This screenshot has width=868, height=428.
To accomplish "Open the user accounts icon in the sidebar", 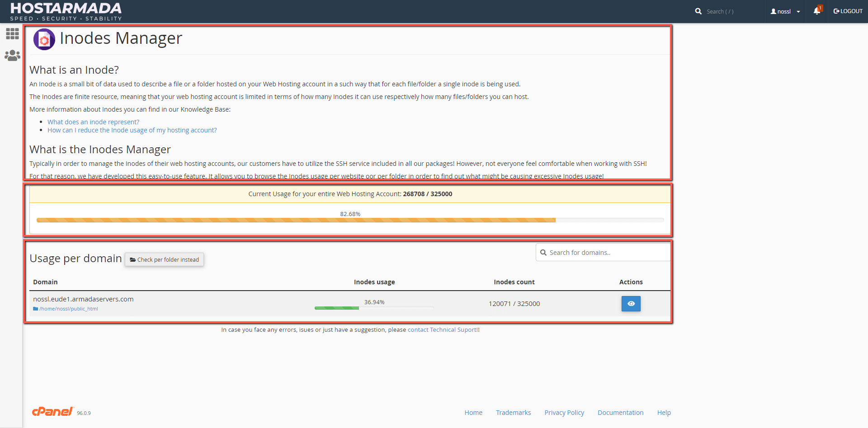I will [12, 55].
